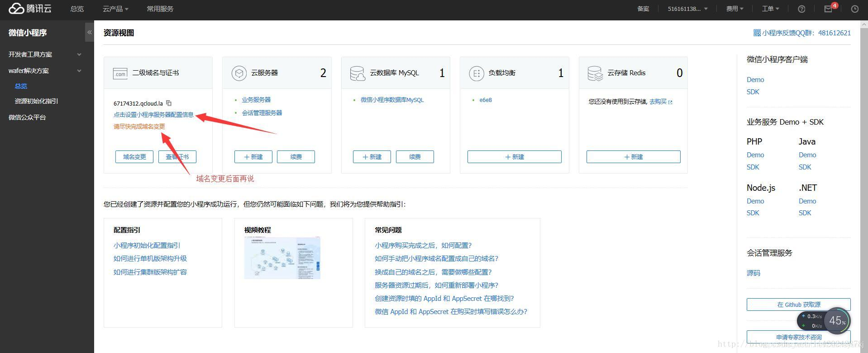This screenshot has height=353, width=868.
Task: Click 新建 under 云存储 Redis
Action: tap(634, 157)
